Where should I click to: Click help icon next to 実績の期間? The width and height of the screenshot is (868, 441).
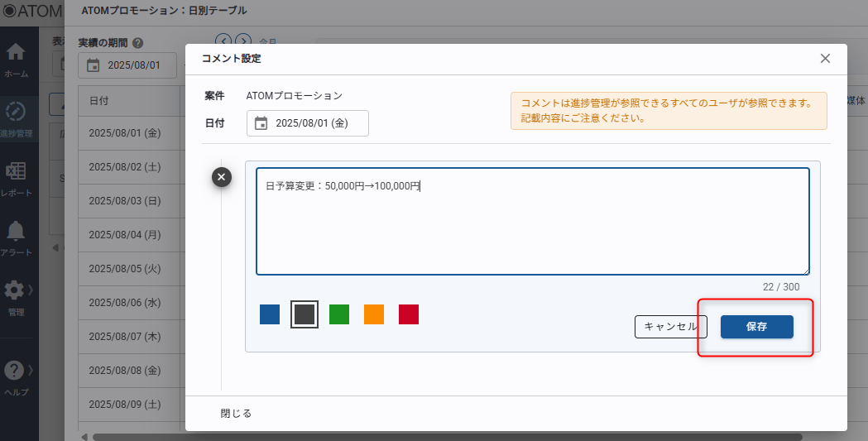[138, 43]
